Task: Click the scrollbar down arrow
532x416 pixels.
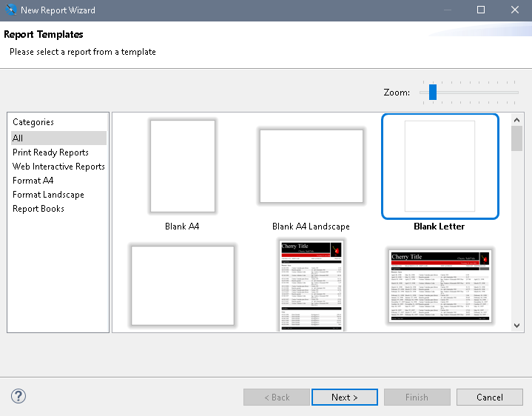Action: pyautogui.click(x=517, y=325)
